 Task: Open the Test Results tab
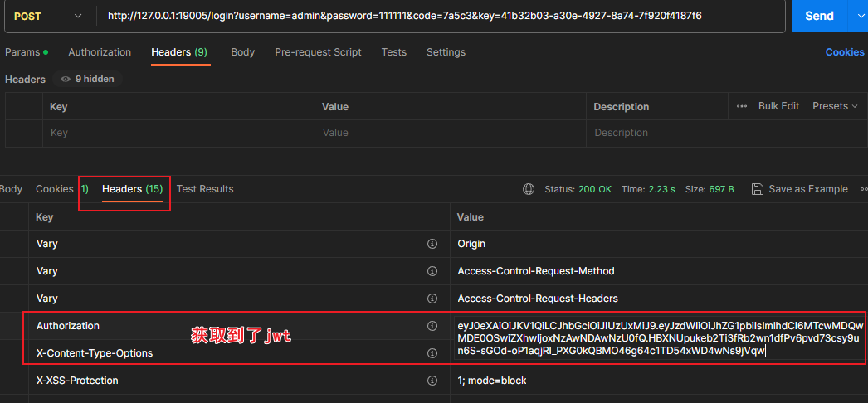205,189
